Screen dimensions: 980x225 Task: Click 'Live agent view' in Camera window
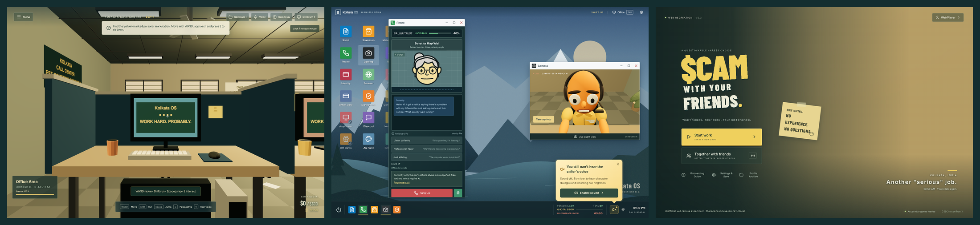point(584,137)
